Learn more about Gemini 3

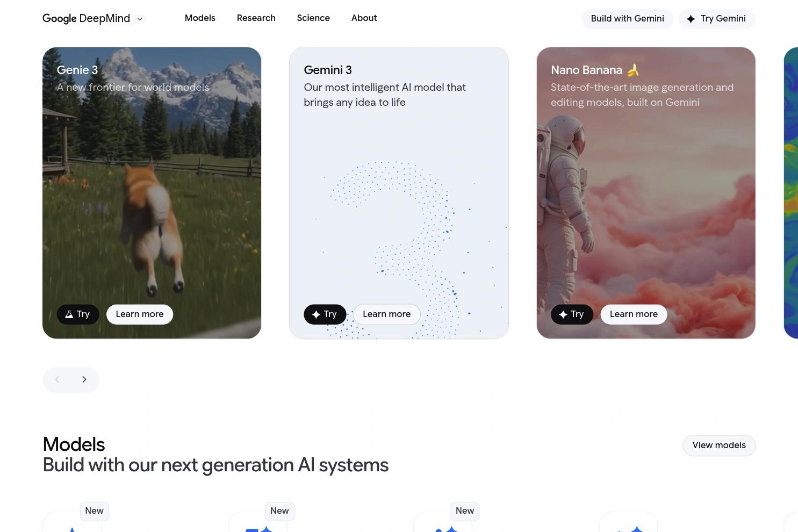pyautogui.click(x=387, y=314)
